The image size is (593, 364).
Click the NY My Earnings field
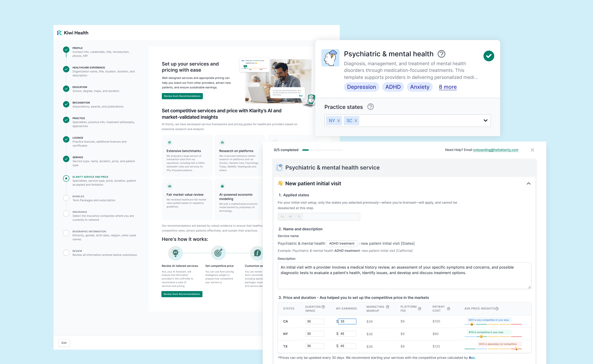point(347,334)
